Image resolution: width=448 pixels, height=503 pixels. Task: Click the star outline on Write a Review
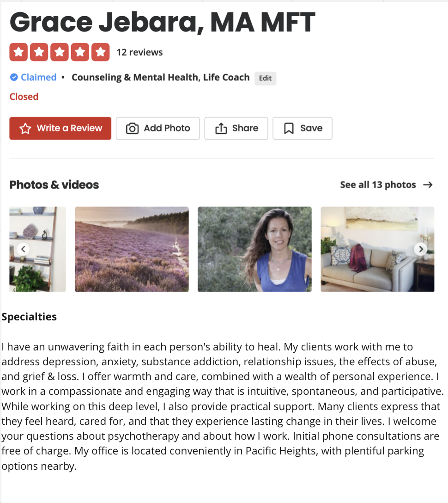point(25,129)
